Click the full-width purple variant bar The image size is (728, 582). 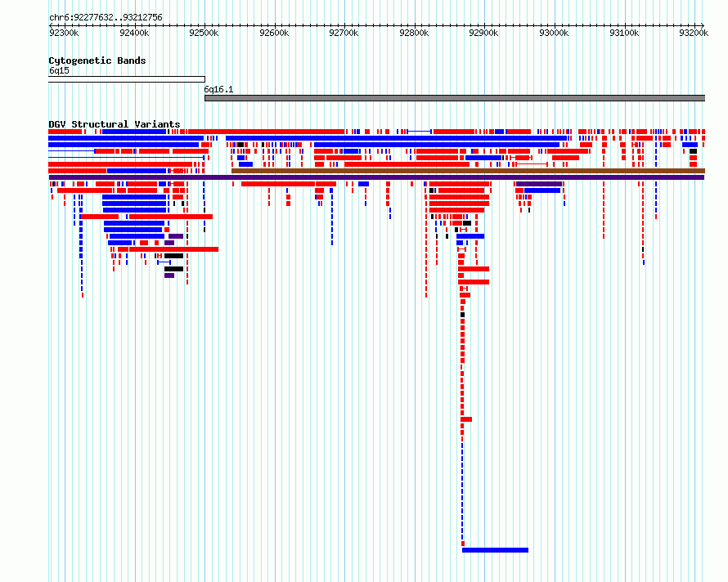pyautogui.click(x=376, y=177)
